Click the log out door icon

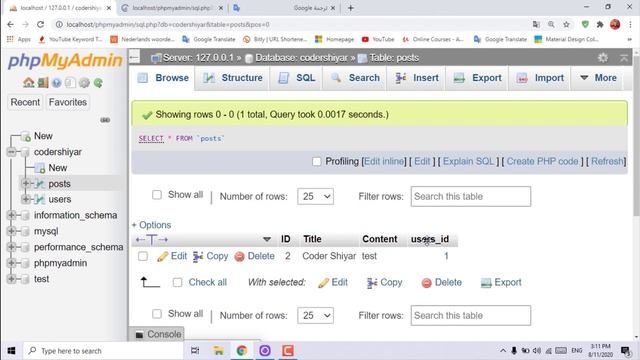coord(43,83)
